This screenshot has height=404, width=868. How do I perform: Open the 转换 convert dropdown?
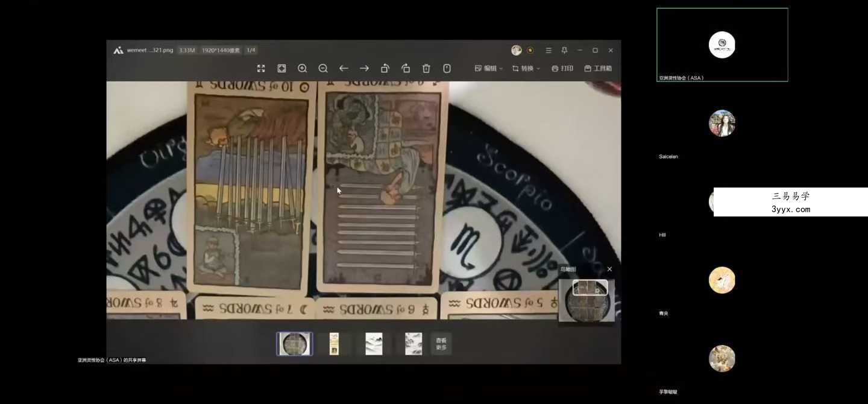(x=526, y=68)
